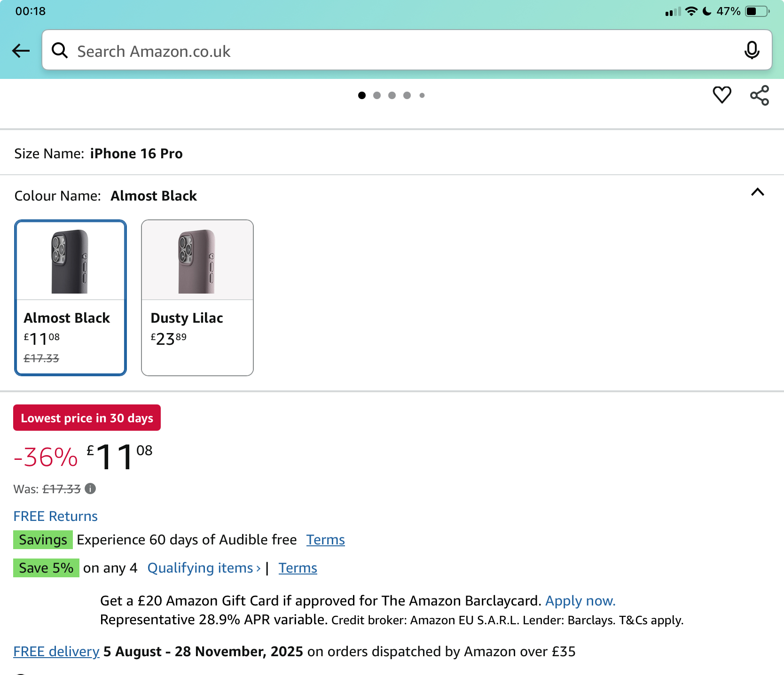Jump to fourth image carousel dot
Viewport: 784px width, 675px height.
click(407, 95)
